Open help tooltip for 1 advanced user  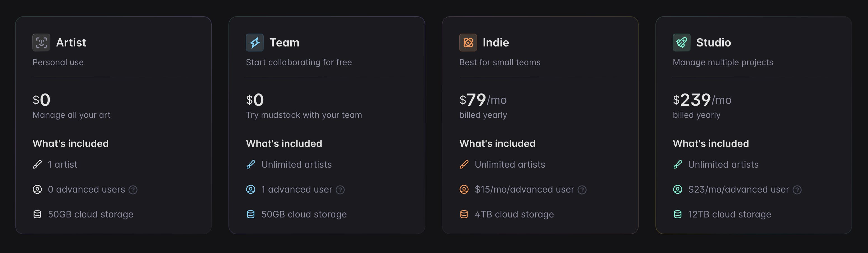coord(340,190)
